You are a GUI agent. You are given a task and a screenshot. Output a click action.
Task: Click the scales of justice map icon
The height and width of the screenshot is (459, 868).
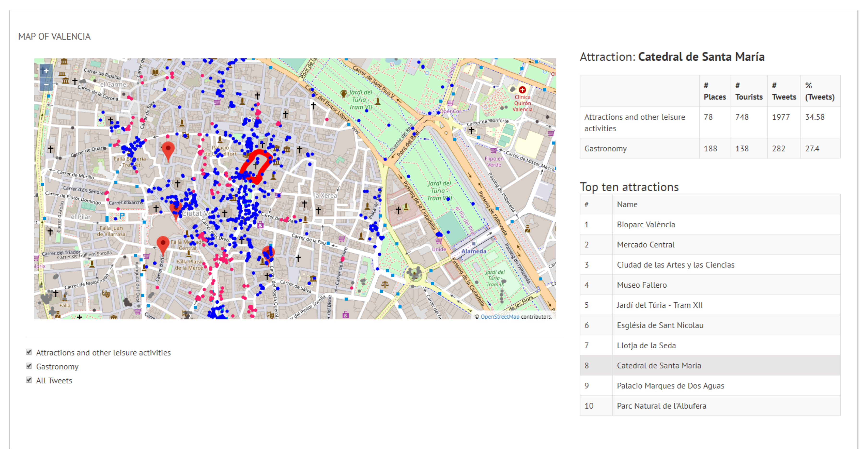385,285
